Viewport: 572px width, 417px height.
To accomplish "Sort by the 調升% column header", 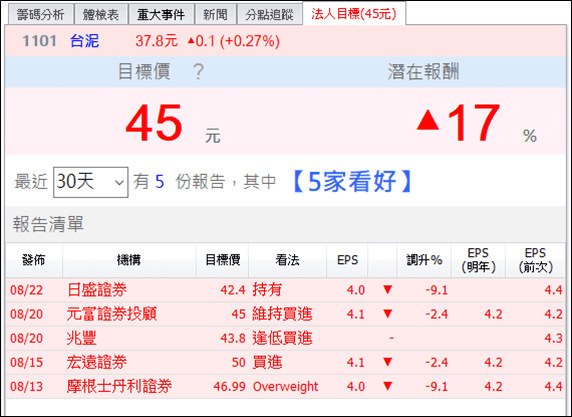I will 424,260.
